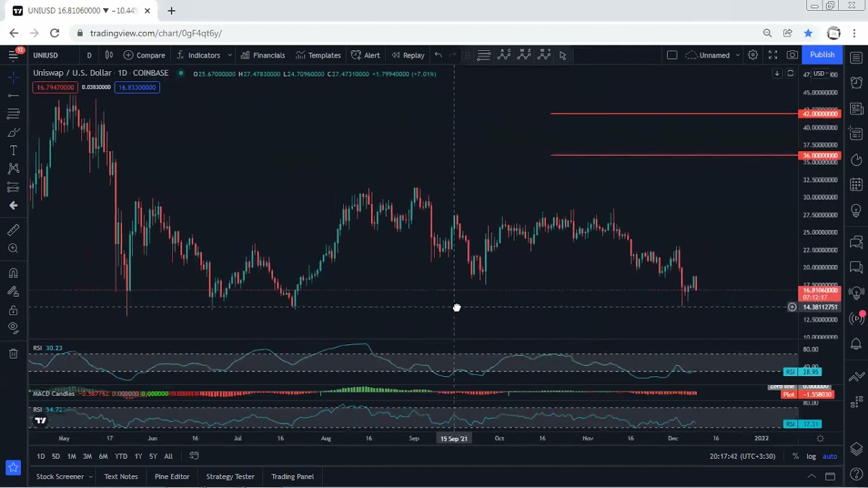Open the chart patterns tool
This screenshot has width=868, height=488.
point(13,169)
